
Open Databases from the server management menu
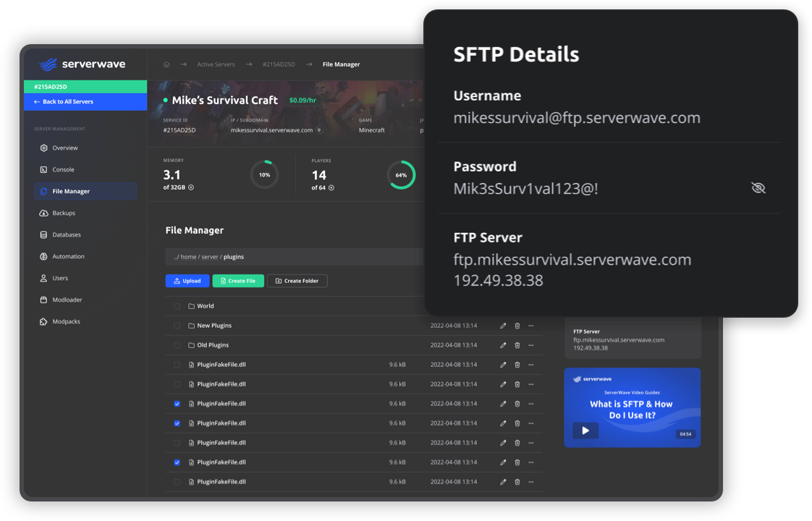pyautogui.click(x=67, y=234)
